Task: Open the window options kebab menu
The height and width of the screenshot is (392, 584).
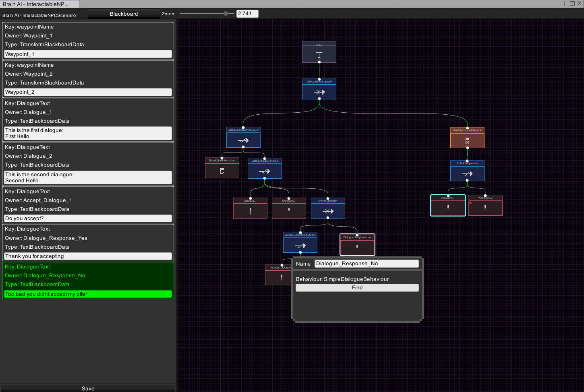Action: coord(564,3)
